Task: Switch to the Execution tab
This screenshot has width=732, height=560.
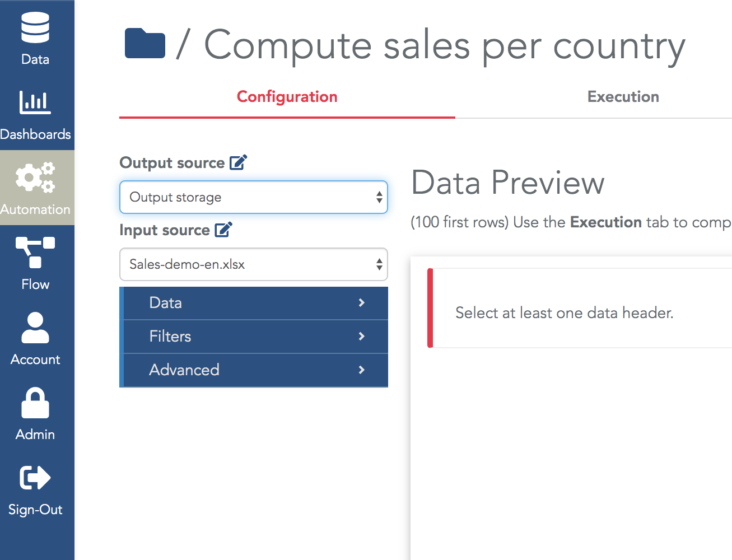Action: [623, 97]
